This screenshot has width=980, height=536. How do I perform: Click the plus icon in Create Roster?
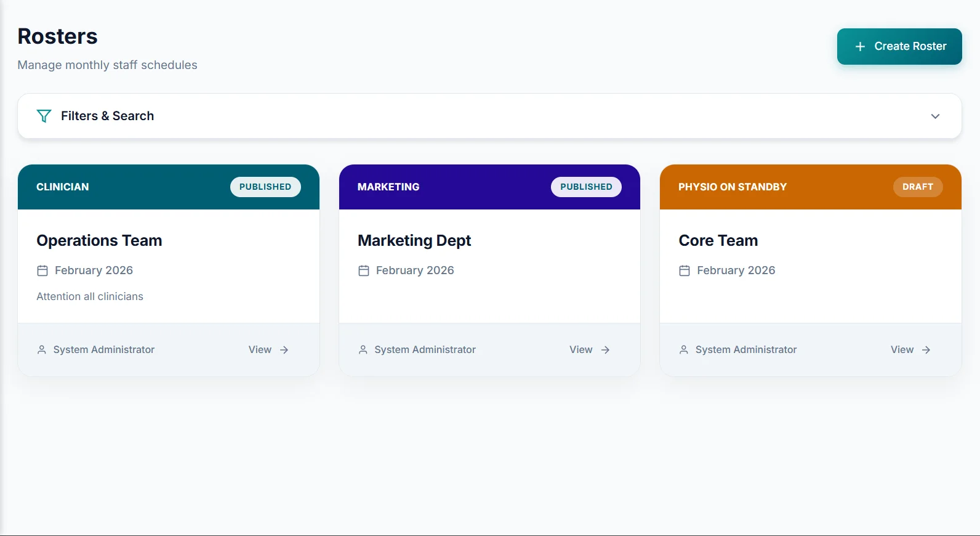[x=860, y=47]
